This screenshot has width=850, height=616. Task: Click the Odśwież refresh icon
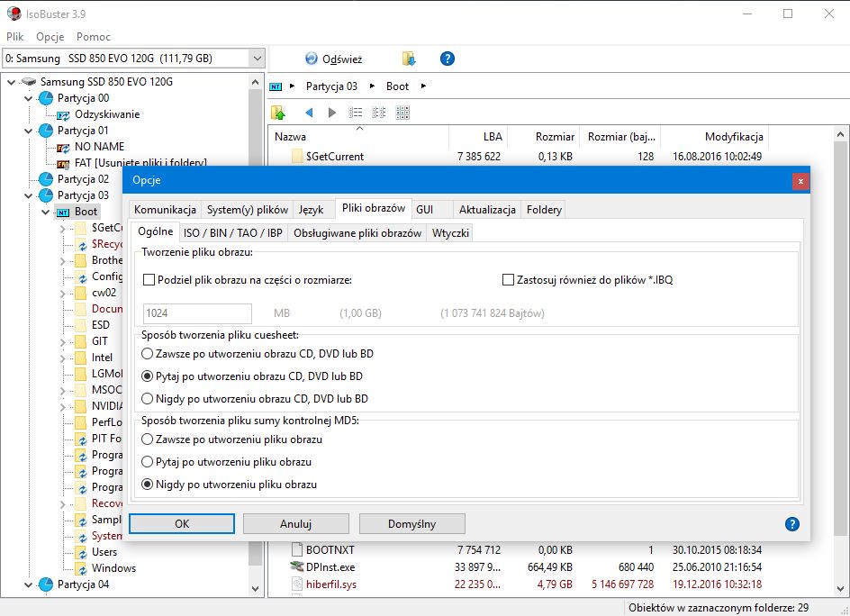click(x=312, y=59)
